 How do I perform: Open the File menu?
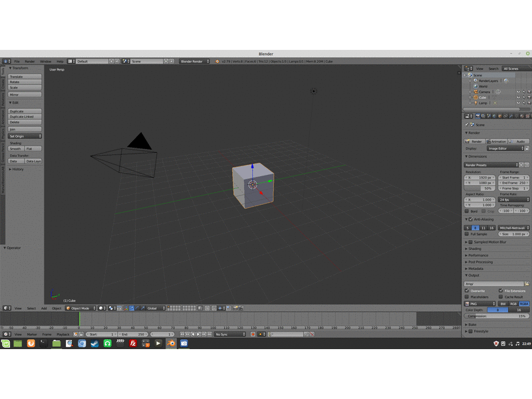point(17,61)
